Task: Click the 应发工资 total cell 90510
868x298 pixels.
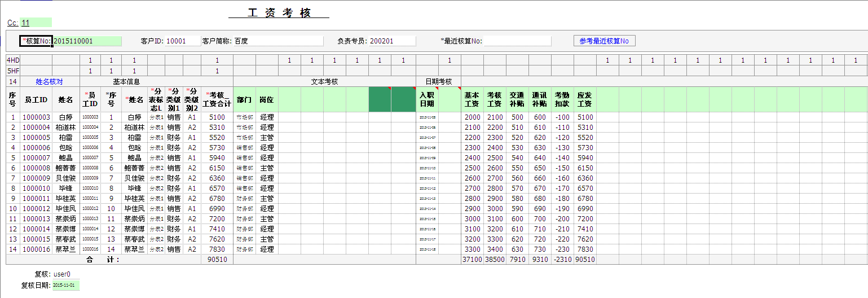Action: point(585,260)
